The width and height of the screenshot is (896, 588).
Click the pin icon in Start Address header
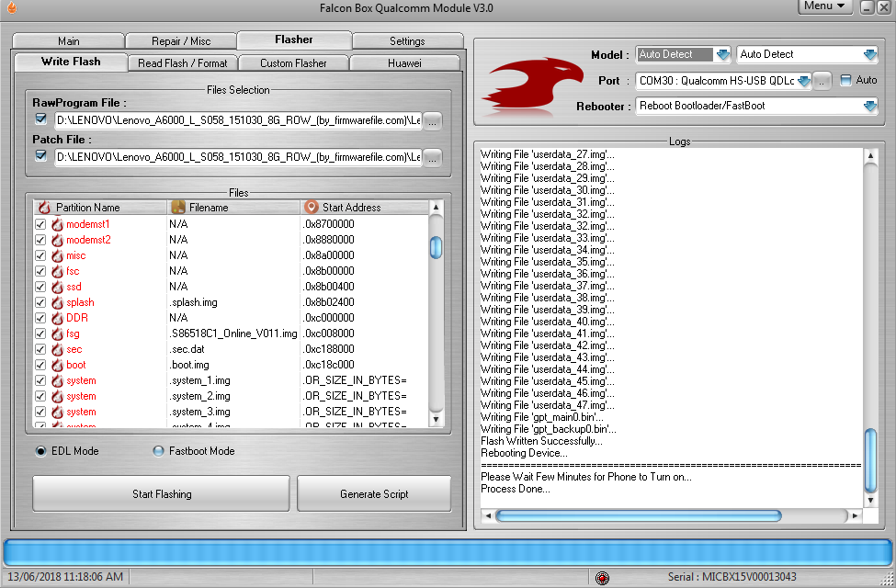(311, 207)
